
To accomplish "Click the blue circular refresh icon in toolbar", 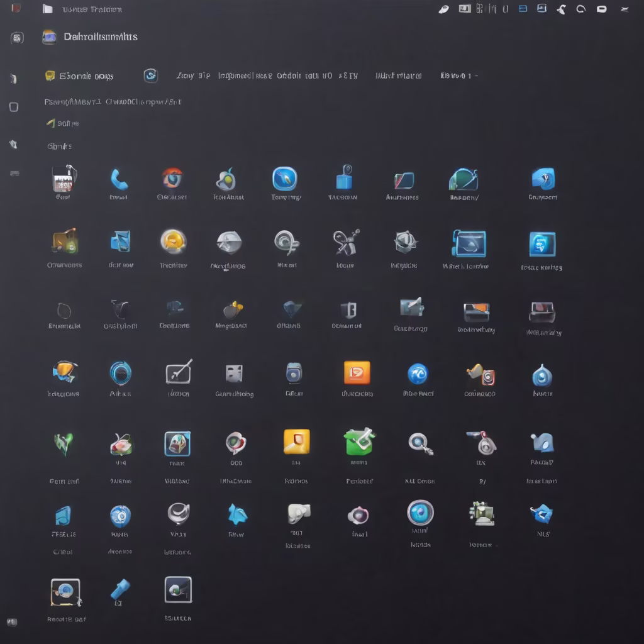I will (150, 75).
